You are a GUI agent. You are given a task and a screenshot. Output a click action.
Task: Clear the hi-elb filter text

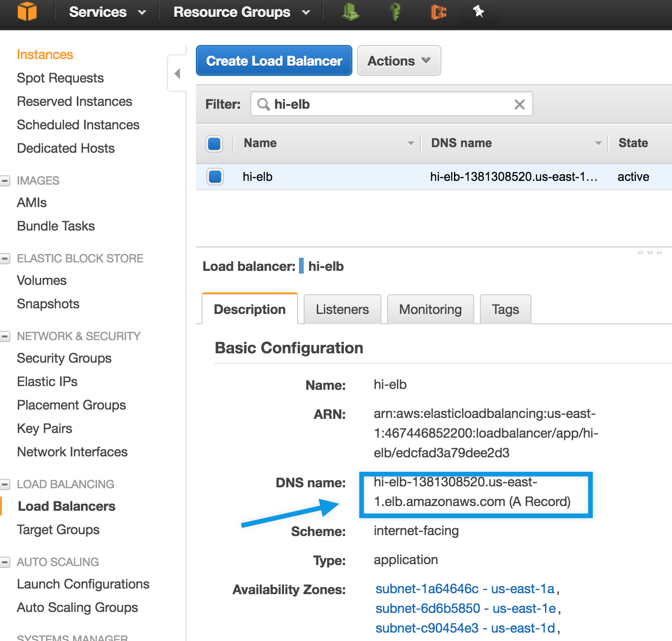coord(519,104)
